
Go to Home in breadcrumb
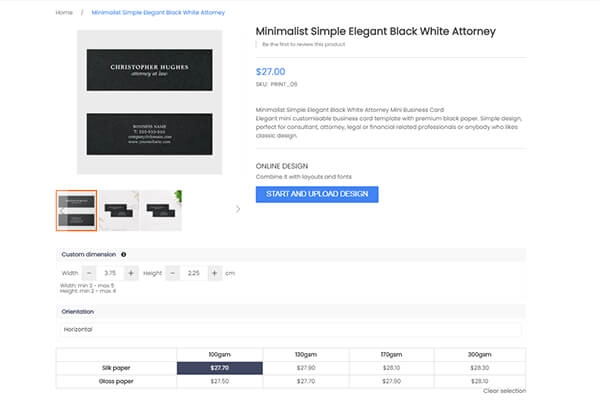click(64, 13)
